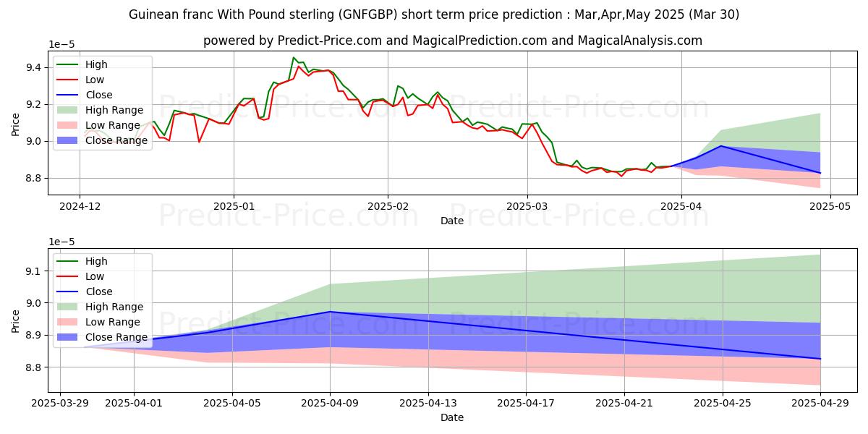Click the 2025-03 tick on top chart axis

pyautogui.click(x=527, y=207)
